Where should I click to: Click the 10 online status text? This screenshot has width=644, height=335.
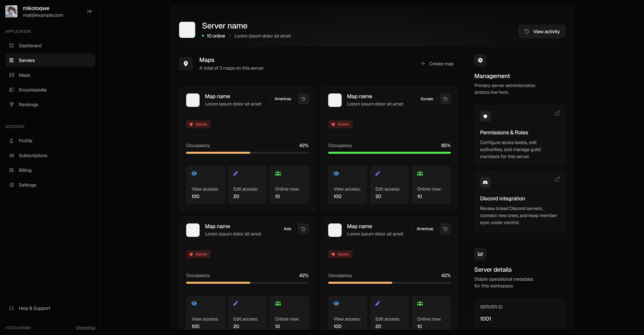tap(216, 36)
